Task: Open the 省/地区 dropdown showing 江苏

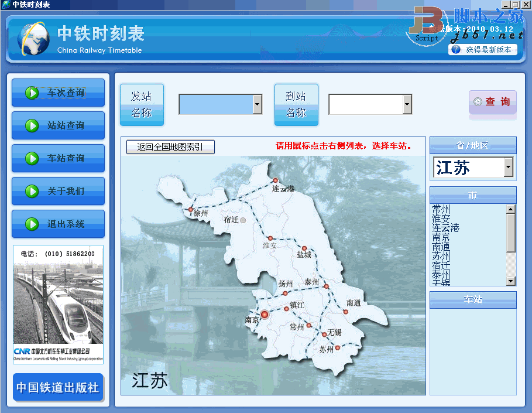Action: tap(508, 167)
